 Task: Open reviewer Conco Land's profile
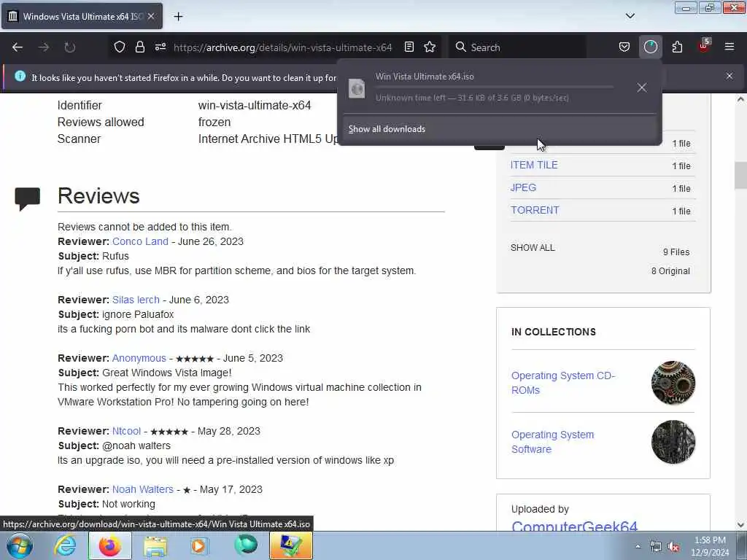140,241
